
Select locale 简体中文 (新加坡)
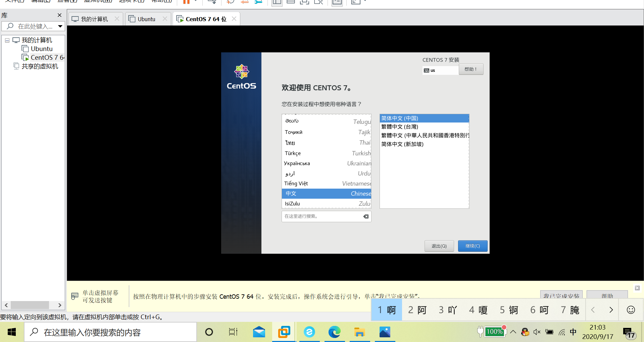[424, 144]
